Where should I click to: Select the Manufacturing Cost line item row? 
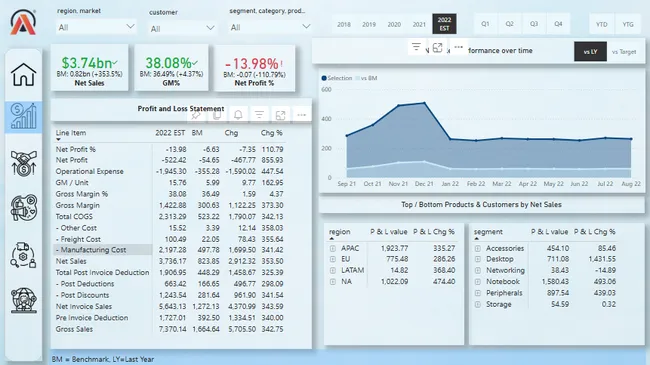pyautogui.click(x=170, y=250)
